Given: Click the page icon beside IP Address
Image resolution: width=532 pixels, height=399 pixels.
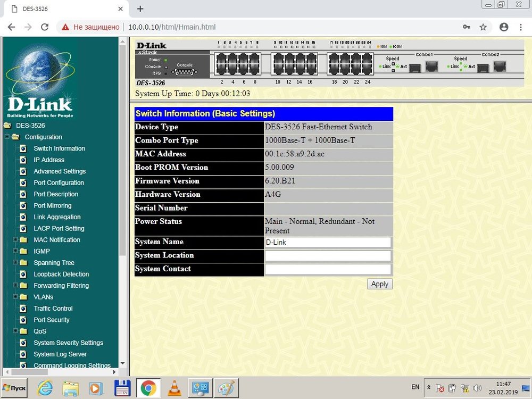Looking at the screenshot, I should pos(23,160).
